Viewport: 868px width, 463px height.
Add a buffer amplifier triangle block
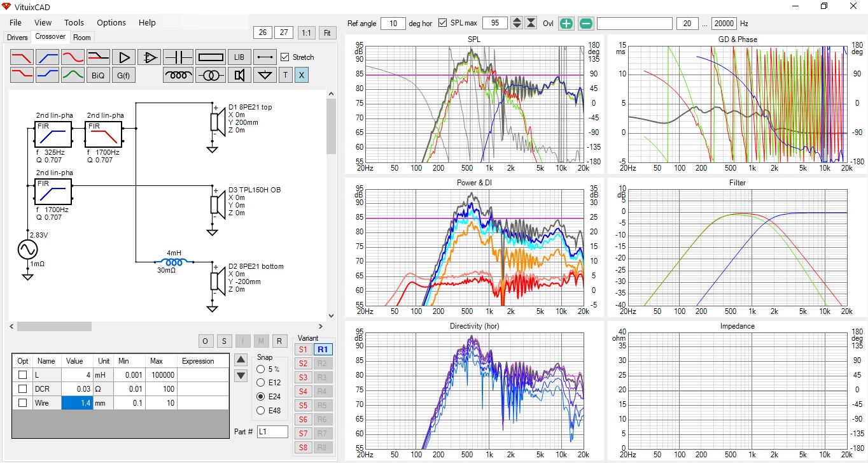pos(124,57)
